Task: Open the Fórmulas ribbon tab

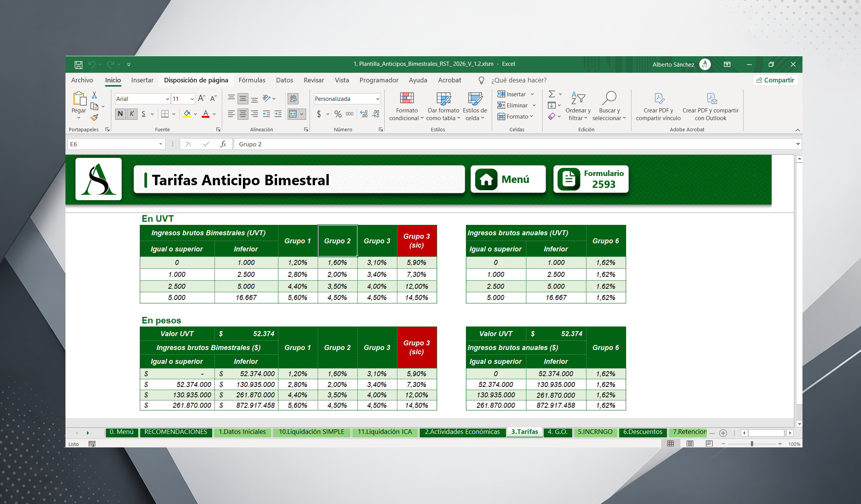Action: (x=252, y=80)
